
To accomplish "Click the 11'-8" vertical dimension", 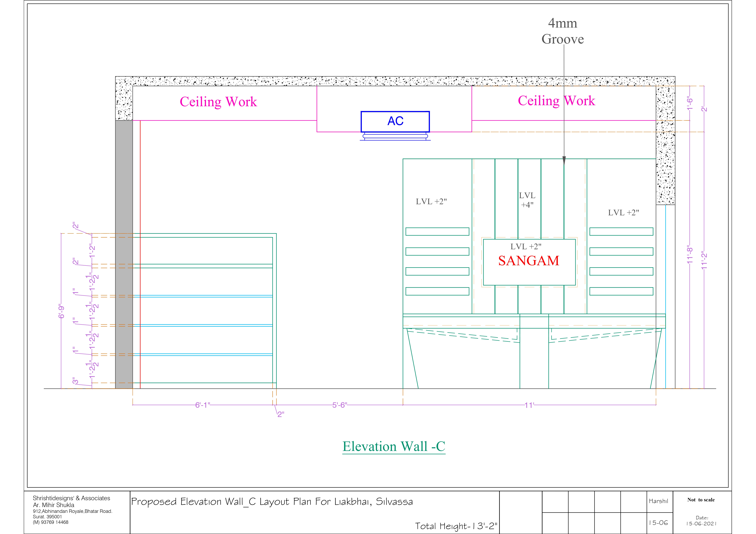I will pyautogui.click(x=690, y=255).
